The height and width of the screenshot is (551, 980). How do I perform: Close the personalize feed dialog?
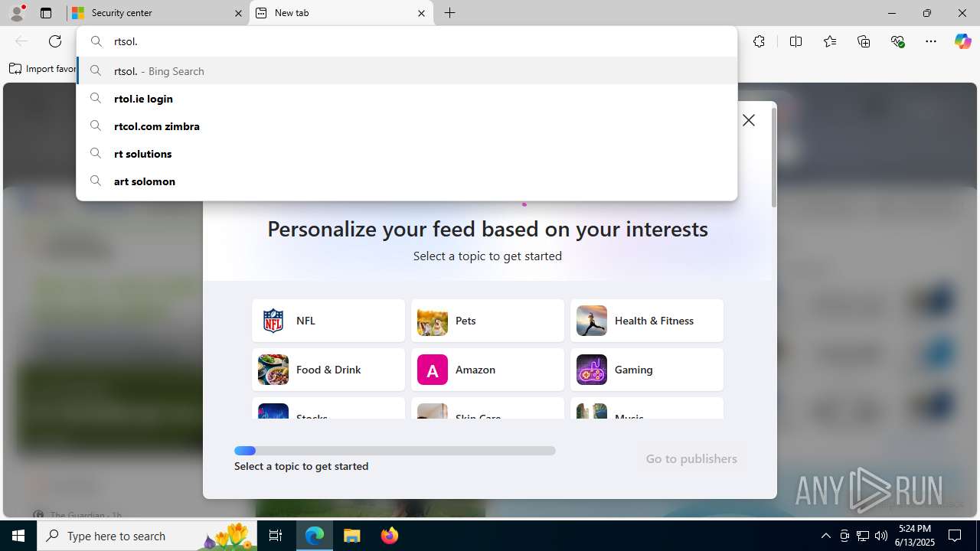pos(749,120)
